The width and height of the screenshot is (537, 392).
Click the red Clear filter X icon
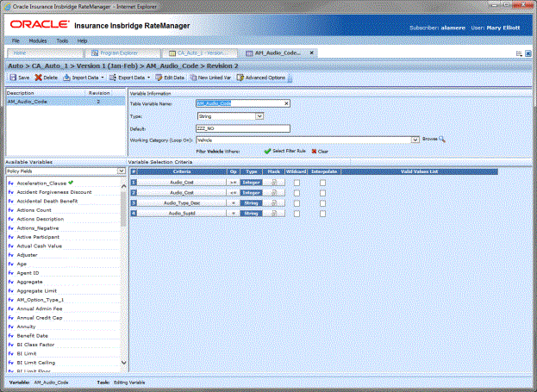click(314, 152)
